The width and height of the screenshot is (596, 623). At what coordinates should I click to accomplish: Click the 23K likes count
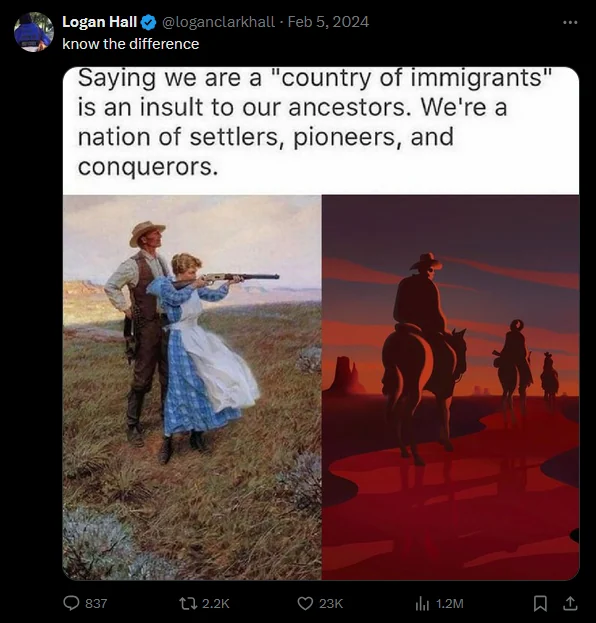(331, 604)
